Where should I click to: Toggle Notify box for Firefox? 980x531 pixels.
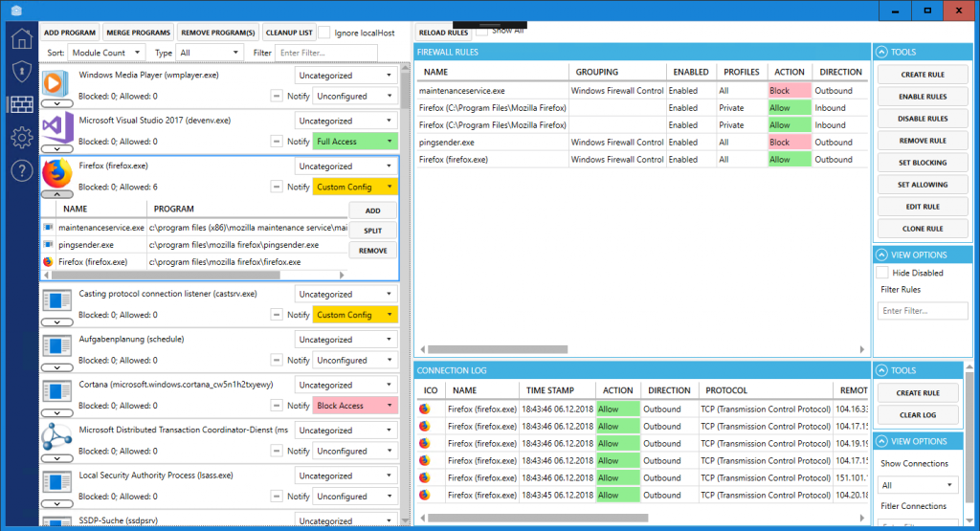[x=277, y=187]
